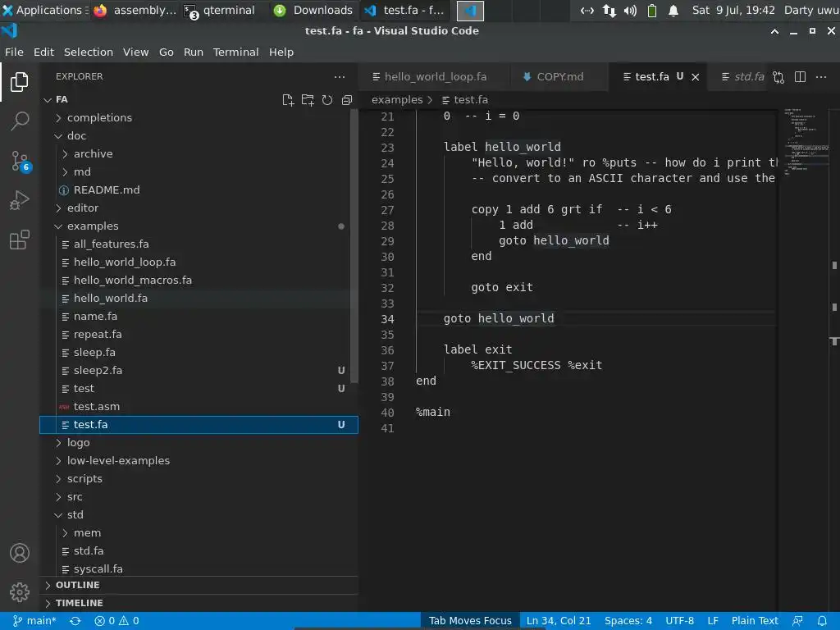The image size is (840, 630).
Task: Expand the low-level-examples folder
Action: coord(199,461)
